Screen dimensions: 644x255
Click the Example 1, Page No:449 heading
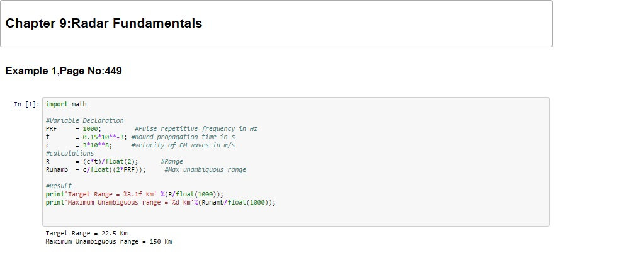pos(64,71)
